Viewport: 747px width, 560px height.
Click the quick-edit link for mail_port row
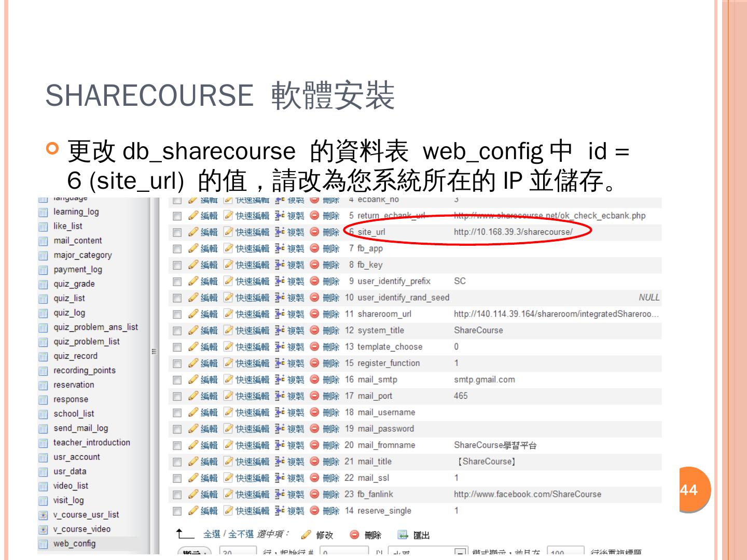tap(253, 396)
